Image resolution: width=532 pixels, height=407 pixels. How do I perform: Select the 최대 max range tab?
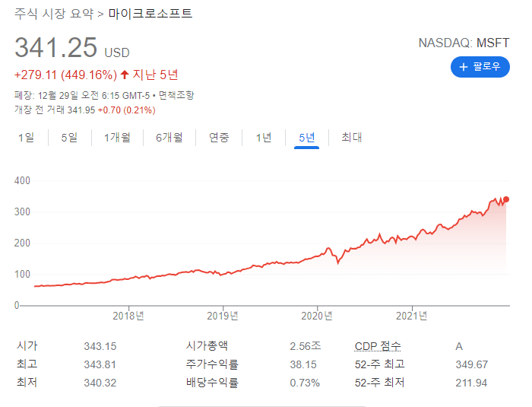[351, 138]
